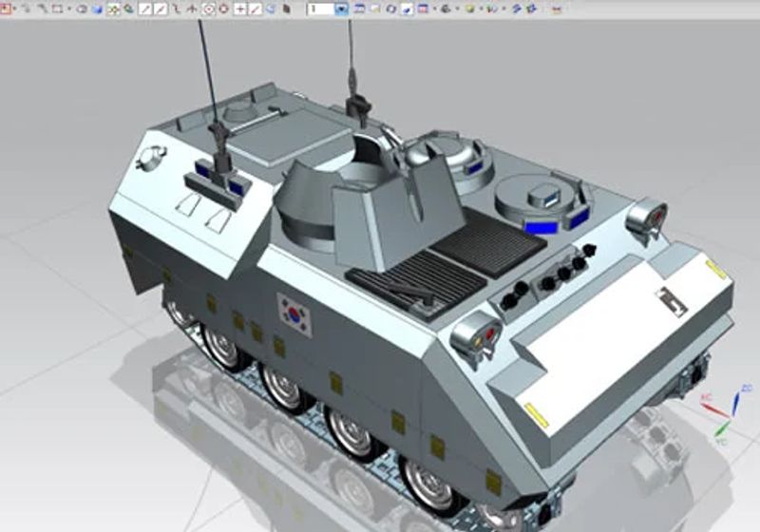Click the fit-view icon with crossed arrows
Image resolution: width=760 pixels, height=532 pixels.
tap(113, 9)
